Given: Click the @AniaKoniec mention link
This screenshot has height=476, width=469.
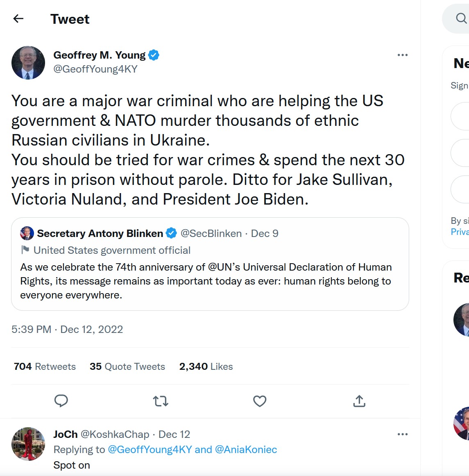Looking at the screenshot, I should 246,450.
